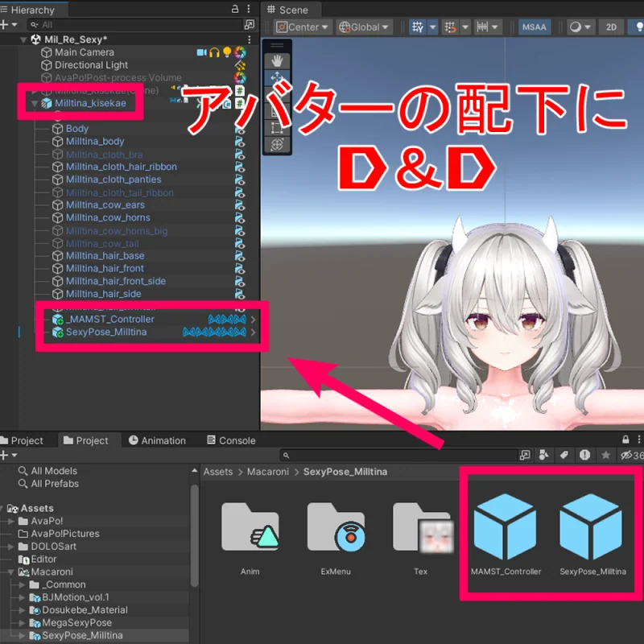This screenshot has height=644, width=644.
Task: Click the draw mode shading sphere icon
Action: (575, 27)
